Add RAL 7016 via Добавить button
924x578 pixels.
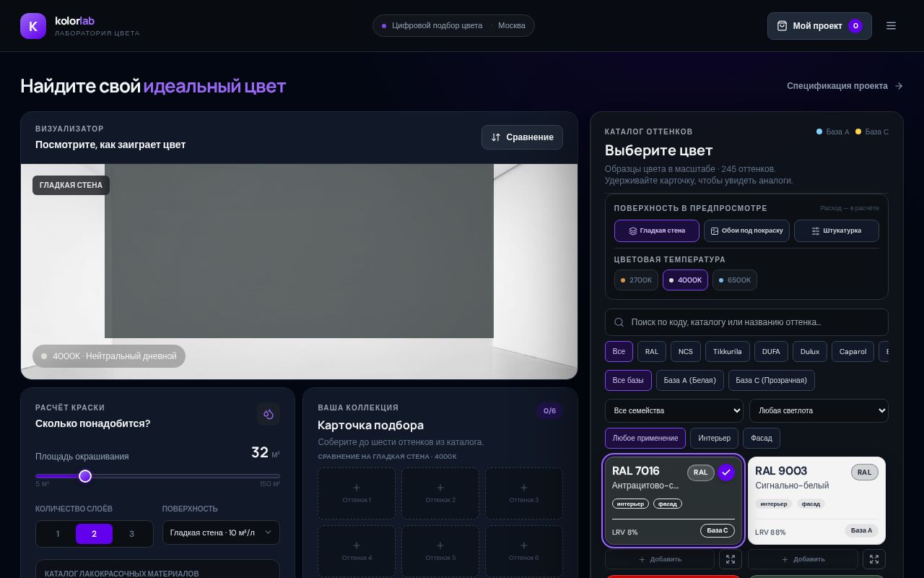point(660,559)
